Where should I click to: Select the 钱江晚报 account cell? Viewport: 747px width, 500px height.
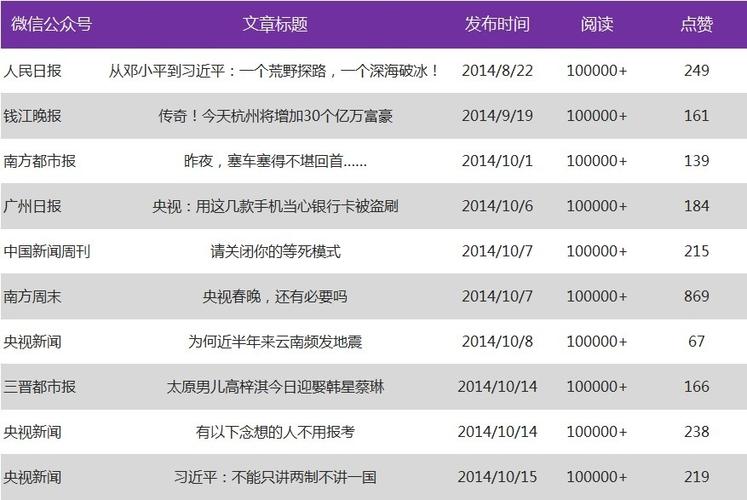[32, 116]
